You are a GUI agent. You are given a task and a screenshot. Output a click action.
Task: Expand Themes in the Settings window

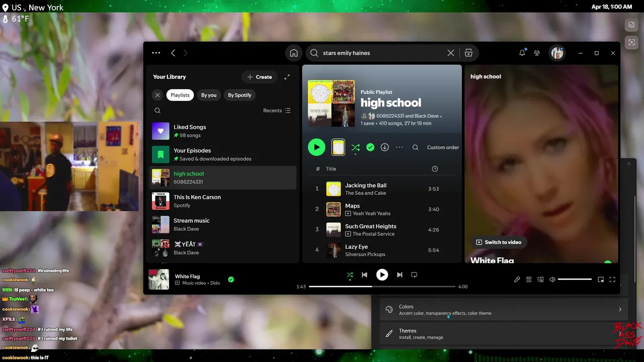(x=504, y=334)
